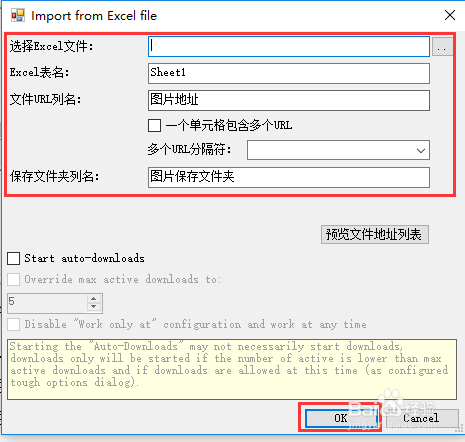Close the Import from Excel file dialog
The height and width of the screenshot is (442, 465).
click(450, 15)
